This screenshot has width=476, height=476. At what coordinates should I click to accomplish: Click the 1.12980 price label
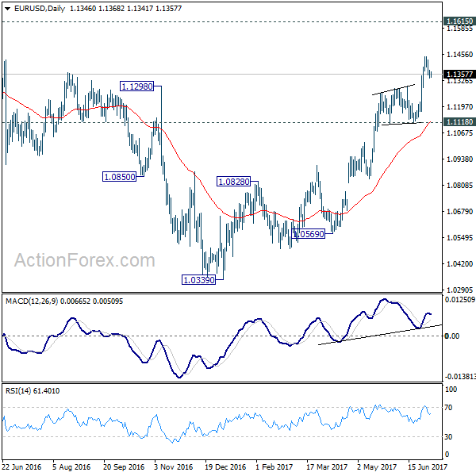point(137,86)
